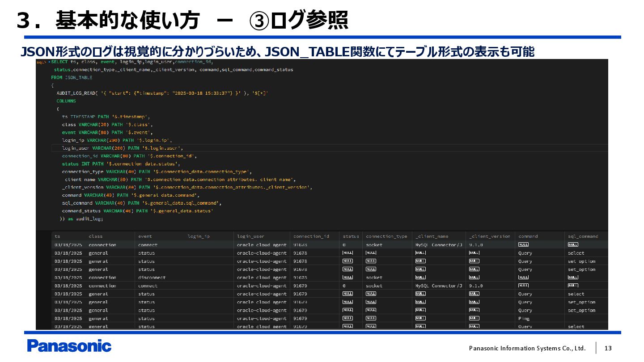
Task: Click the FROM JSON_TABLE line in editor
Action: (72, 77)
